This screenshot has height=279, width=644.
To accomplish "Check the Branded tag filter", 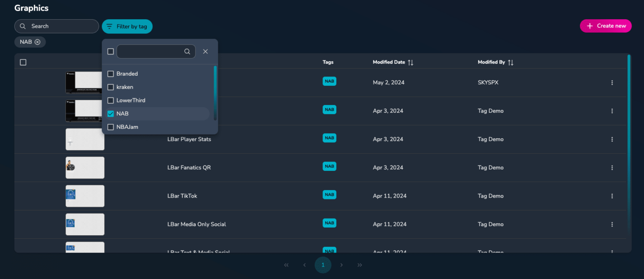I will point(110,74).
